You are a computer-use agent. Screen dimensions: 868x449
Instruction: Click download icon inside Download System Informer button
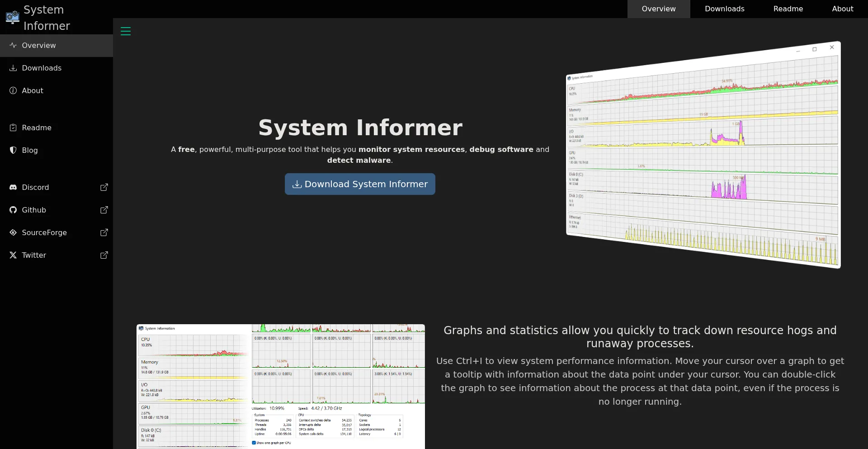297,184
